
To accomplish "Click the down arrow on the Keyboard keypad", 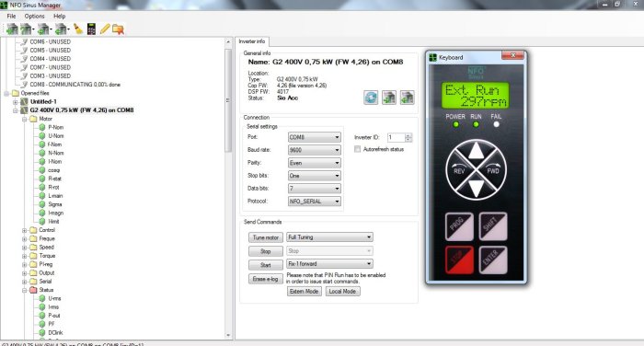I will [476, 189].
